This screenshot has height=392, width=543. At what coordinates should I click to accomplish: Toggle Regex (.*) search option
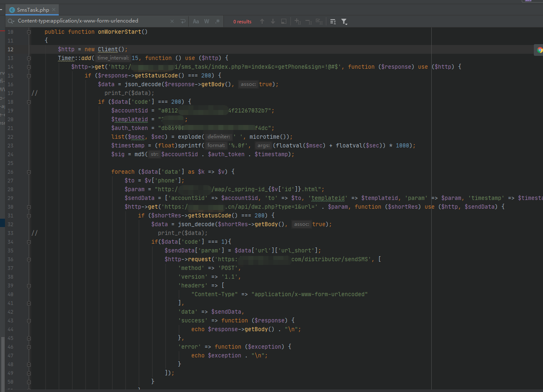pyautogui.click(x=217, y=21)
